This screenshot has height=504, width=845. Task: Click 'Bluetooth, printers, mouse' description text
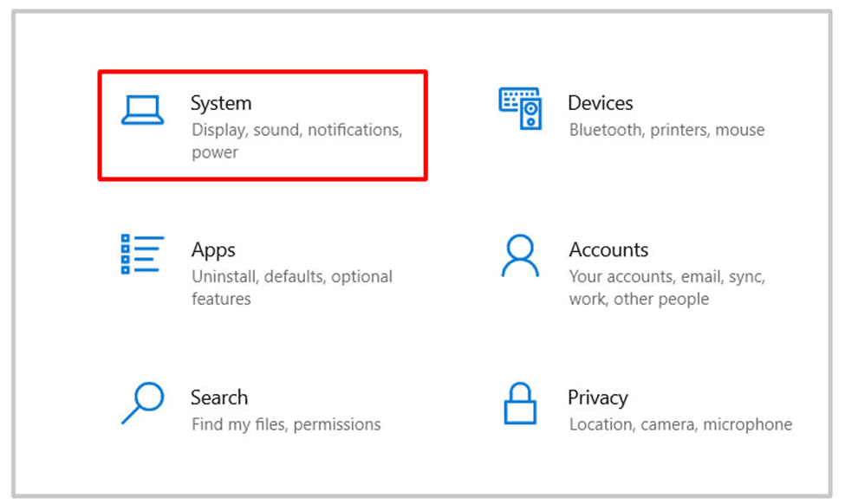(x=666, y=131)
